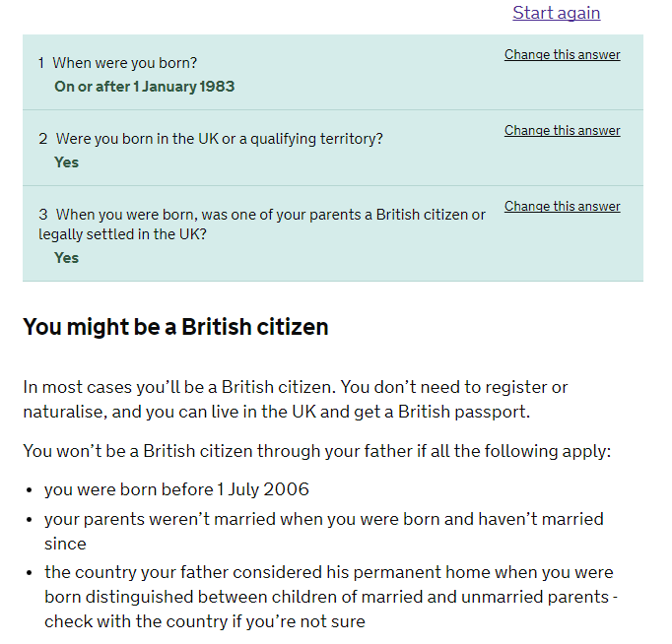Click the 'Yes' answer under question 2

coord(66,162)
